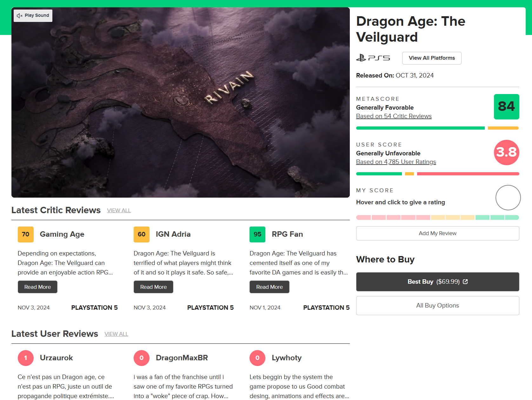The height and width of the screenshot is (400, 532).
Task: Click the score 0 badge of Lywhoty
Action: [x=257, y=358]
